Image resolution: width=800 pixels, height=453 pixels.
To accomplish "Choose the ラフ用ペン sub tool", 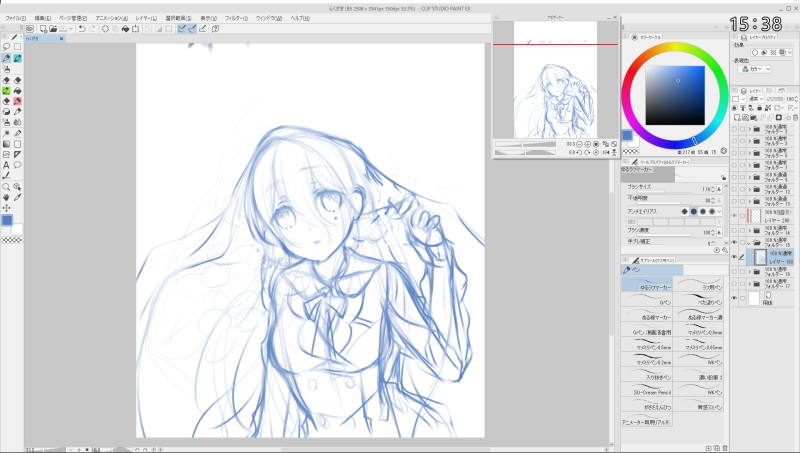I will click(x=698, y=285).
